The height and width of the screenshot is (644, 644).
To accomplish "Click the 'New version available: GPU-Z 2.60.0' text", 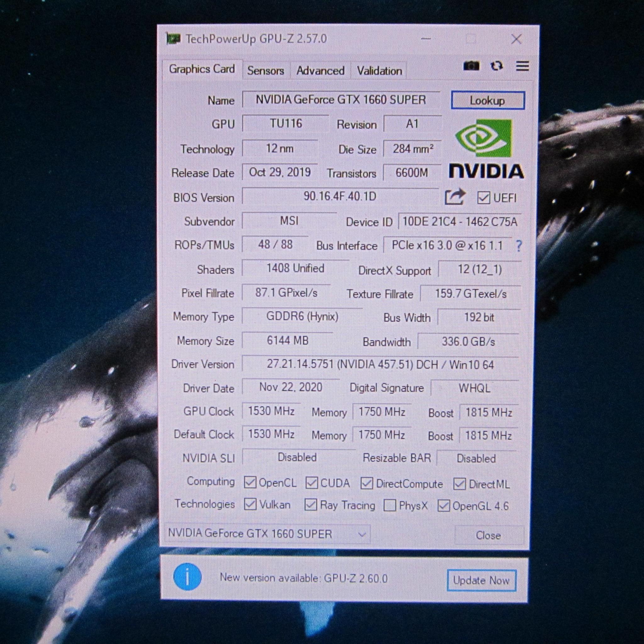I will (304, 578).
